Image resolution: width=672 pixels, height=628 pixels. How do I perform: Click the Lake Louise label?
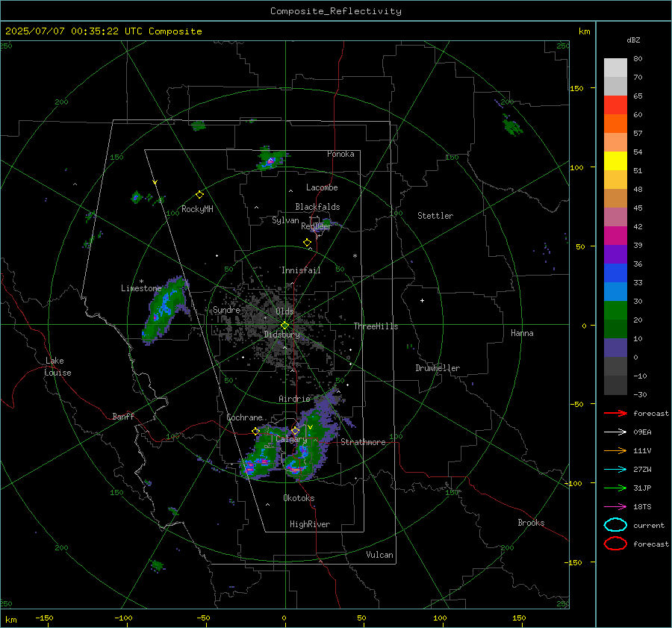click(57, 367)
